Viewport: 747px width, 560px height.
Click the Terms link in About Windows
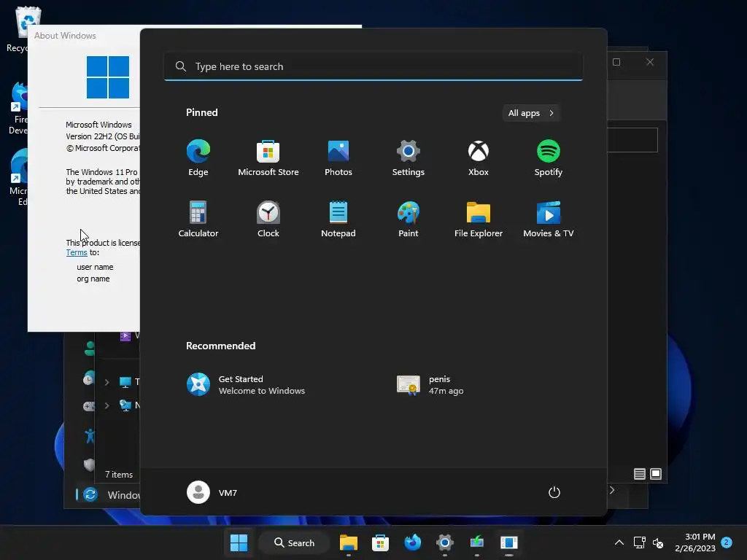tap(77, 252)
